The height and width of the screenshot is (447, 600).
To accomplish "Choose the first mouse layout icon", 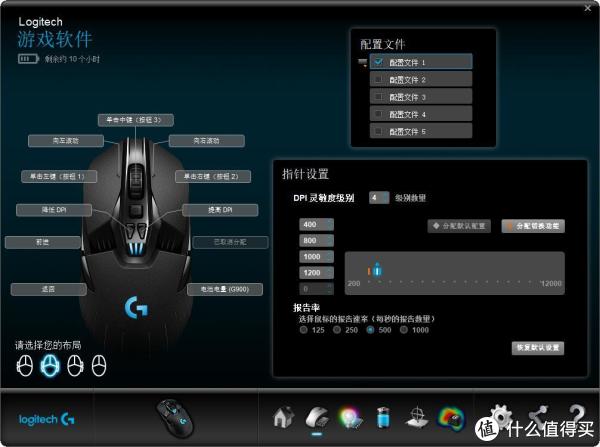I will coord(25,365).
